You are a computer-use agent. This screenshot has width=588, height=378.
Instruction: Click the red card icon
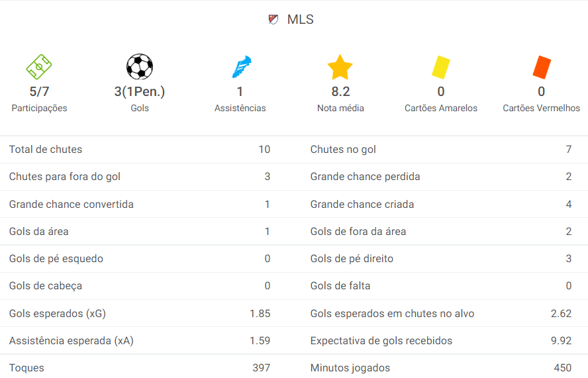(542, 68)
